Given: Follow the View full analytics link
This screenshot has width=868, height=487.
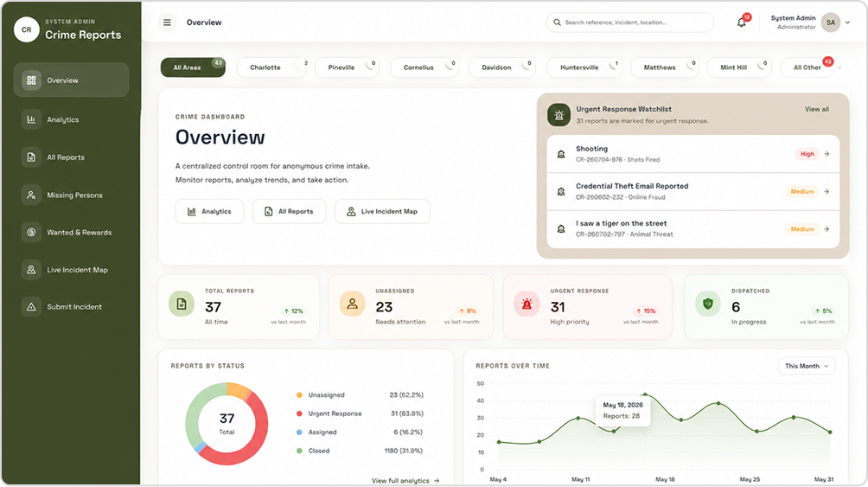Looking at the screenshot, I should 405,480.
